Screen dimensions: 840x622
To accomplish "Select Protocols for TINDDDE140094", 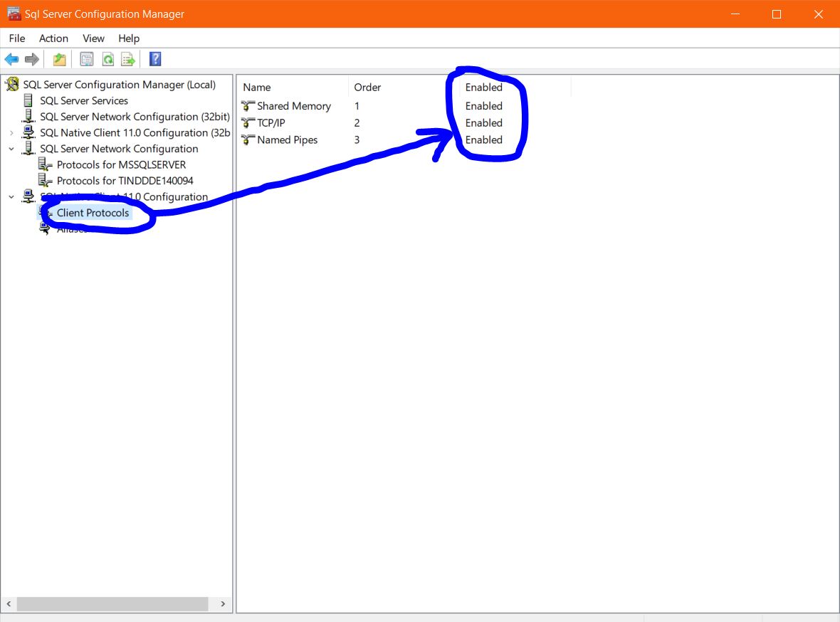I will (125, 181).
